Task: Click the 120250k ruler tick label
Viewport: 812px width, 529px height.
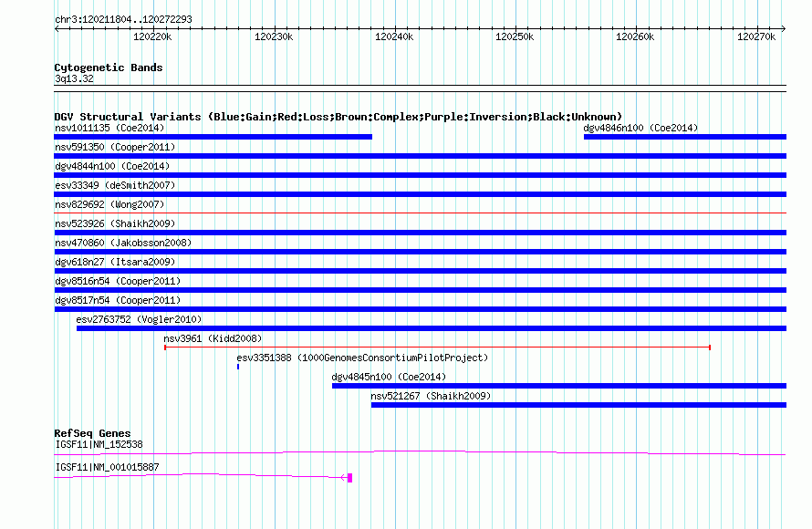Action: tap(515, 36)
